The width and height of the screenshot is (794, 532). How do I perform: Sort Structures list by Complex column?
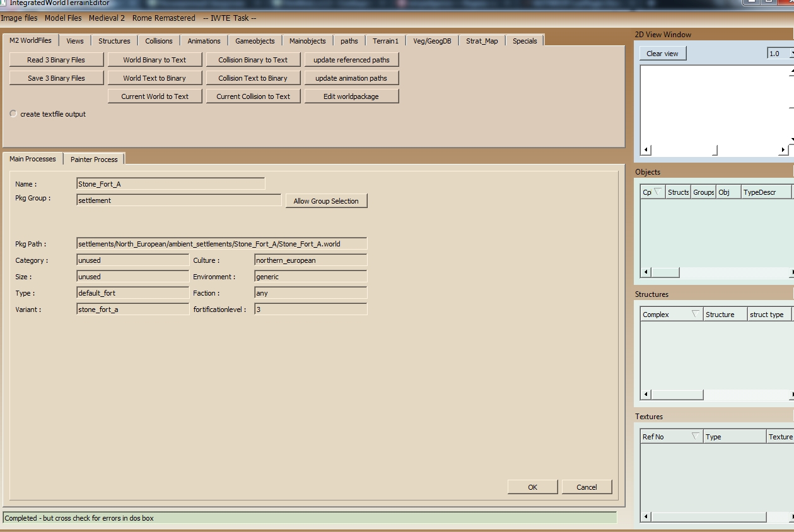[671, 315]
